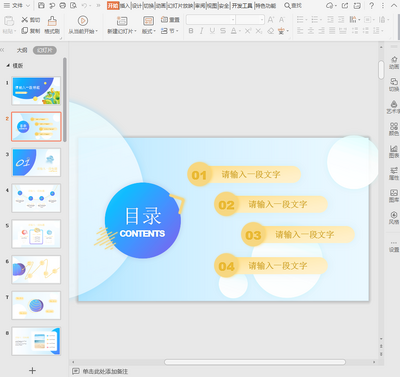Toggle Strikethrough formatting
Image resolution: width=400 pixels, height=377 pixels.
[223, 31]
